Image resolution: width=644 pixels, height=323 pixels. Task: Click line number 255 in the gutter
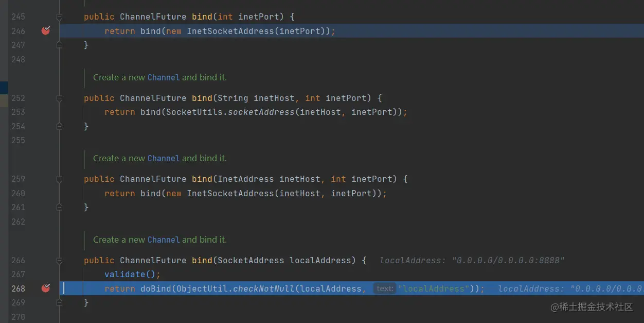tap(18, 140)
